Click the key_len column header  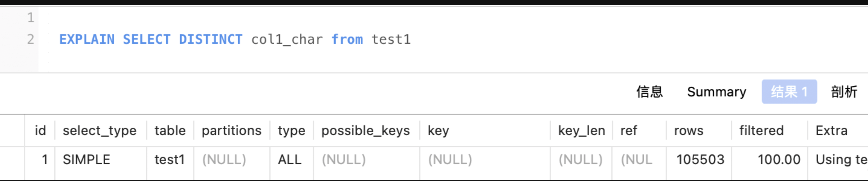(581, 131)
